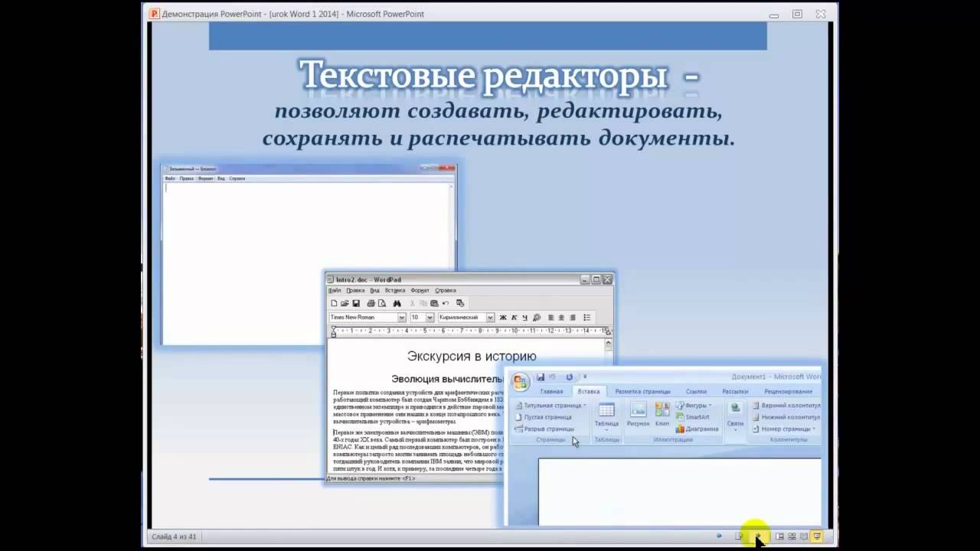Click the SmartArt icon in Word ribbon
The width and height of the screenshot is (980, 551).
[693, 417]
